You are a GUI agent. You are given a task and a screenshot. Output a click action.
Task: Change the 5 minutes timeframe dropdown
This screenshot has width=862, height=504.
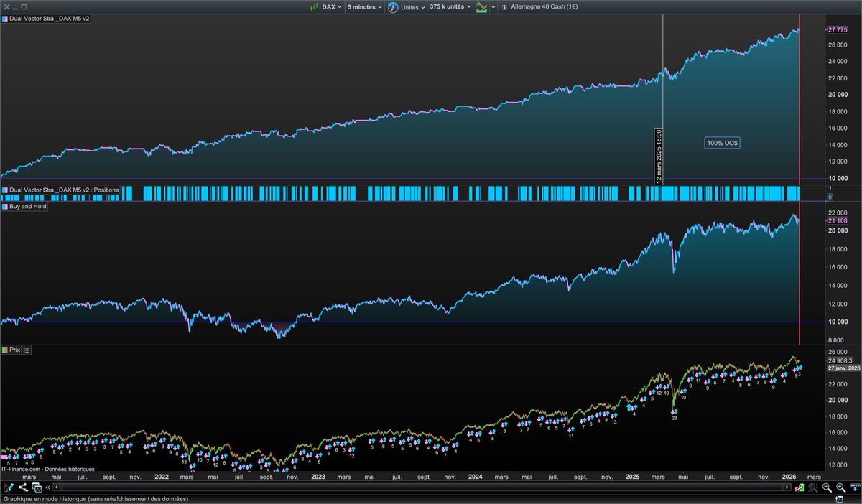point(364,6)
